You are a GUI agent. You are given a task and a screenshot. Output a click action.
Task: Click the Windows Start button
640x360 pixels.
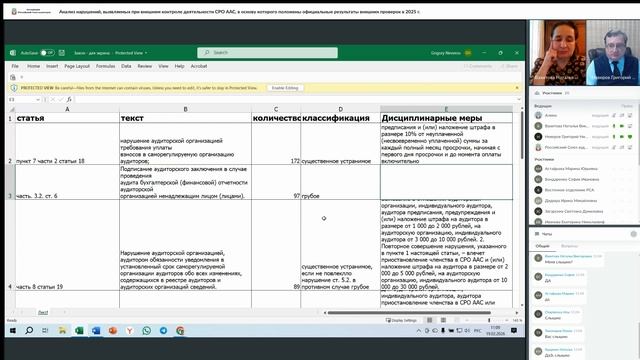(x=13, y=331)
